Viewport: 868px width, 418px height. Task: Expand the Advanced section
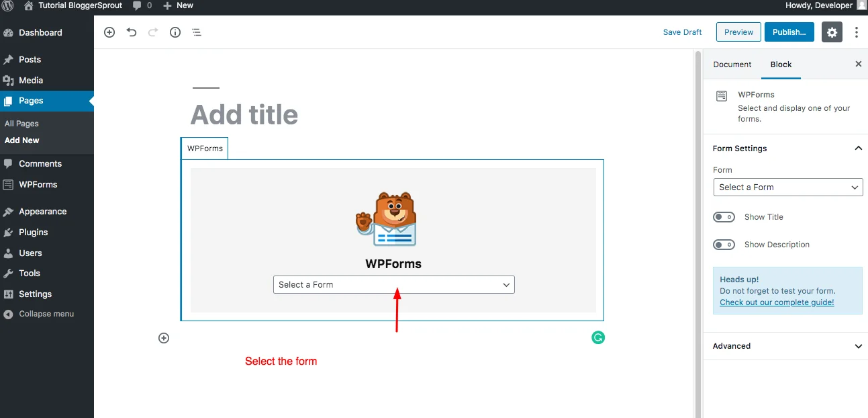pyautogui.click(x=785, y=346)
